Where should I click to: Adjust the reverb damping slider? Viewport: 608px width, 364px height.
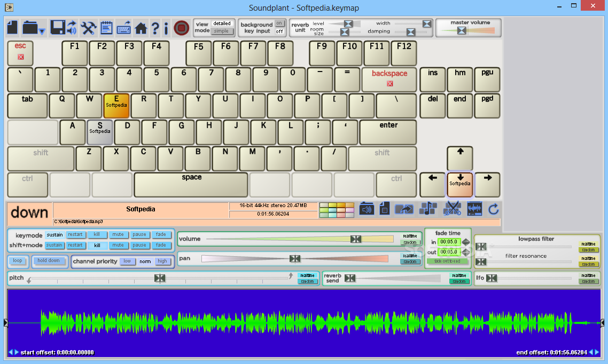[411, 31]
